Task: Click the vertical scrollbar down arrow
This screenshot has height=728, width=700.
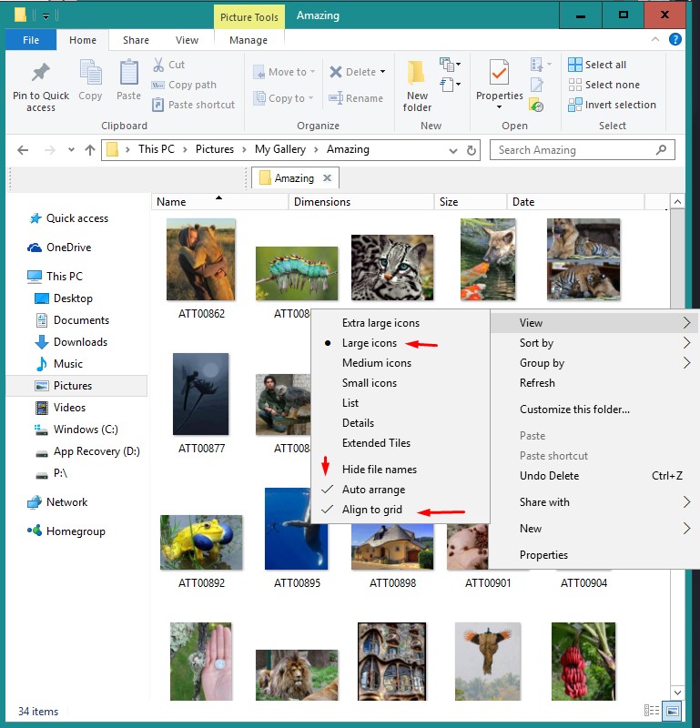Action: (677, 693)
